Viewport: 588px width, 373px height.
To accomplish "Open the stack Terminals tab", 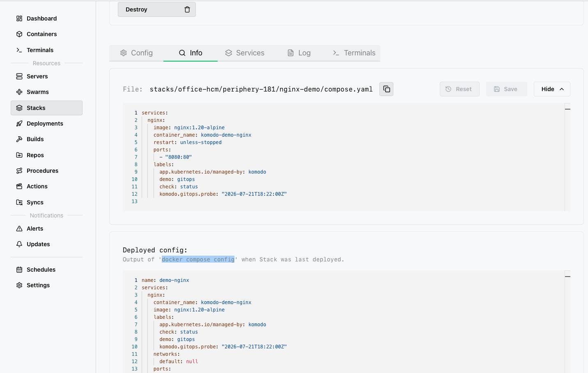I will 354,53.
